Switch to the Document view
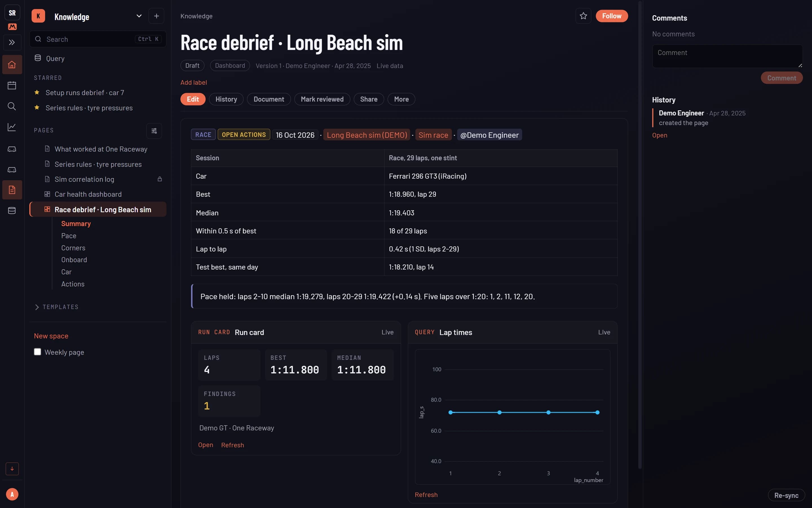Image resolution: width=812 pixels, height=508 pixels. tap(269, 99)
